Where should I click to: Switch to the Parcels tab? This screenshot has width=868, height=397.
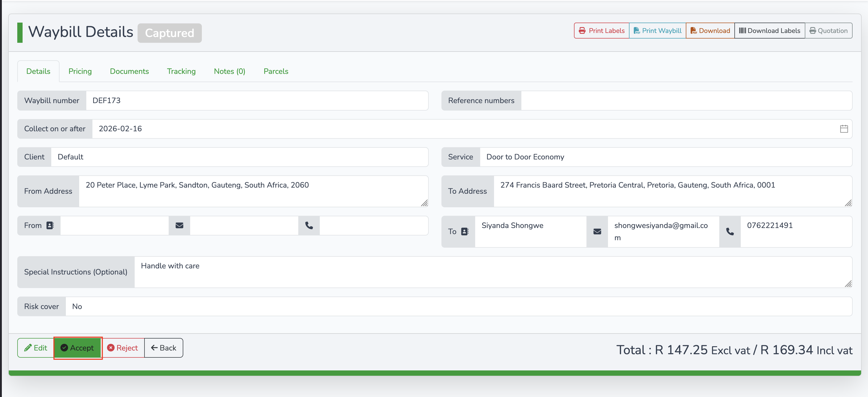276,71
